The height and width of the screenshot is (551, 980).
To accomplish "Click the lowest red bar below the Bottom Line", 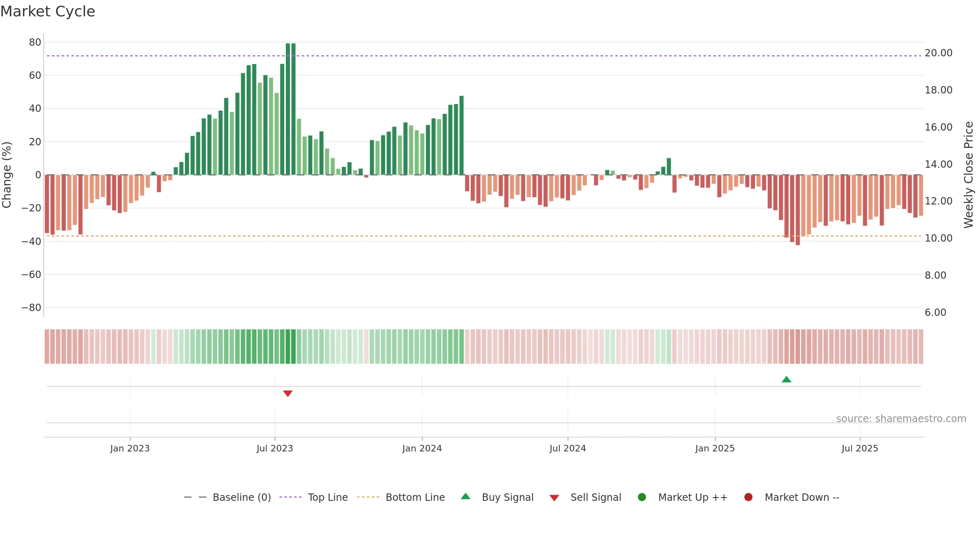I will tap(797, 210).
